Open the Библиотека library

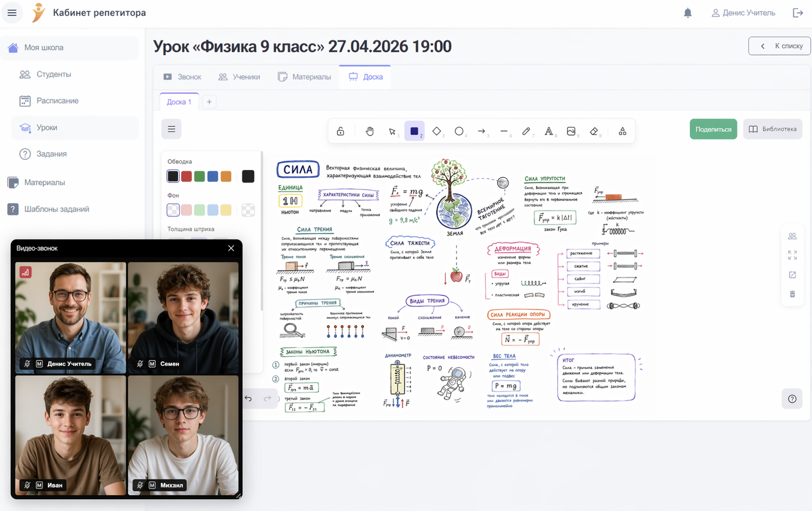[772, 129]
